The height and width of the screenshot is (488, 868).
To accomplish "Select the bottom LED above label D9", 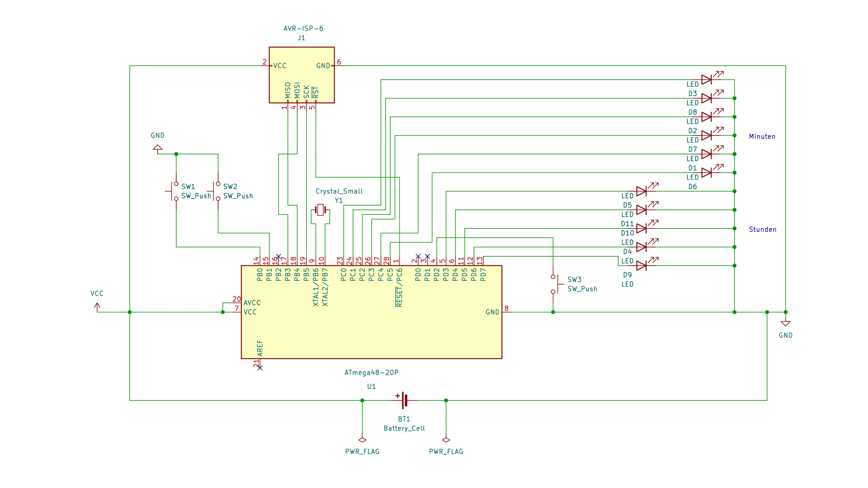I will pyautogui.click(x=641, y=266).
